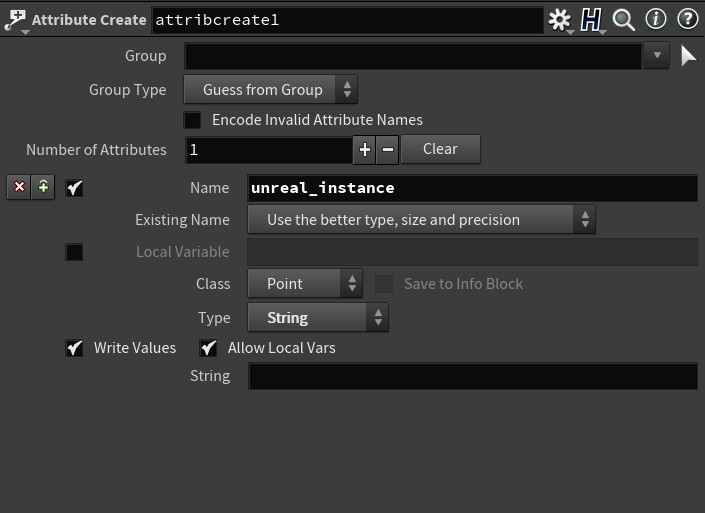This screenshot has width=705, height=513.
Task: Open the gear settings menu icon
Action: pyautogui.click(x=559, y=20)
